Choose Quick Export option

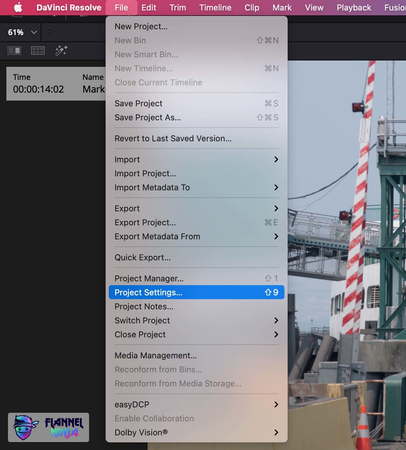[196, 257]
